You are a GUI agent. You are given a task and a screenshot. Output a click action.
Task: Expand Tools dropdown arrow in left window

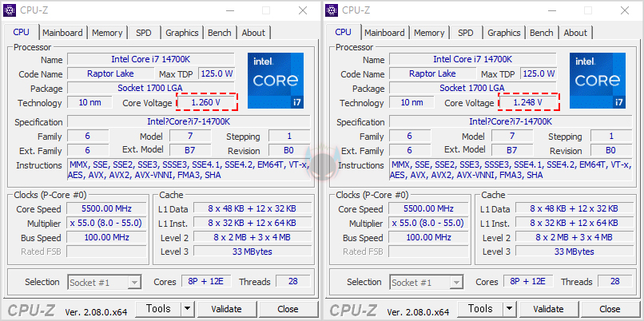pos(188,309)
